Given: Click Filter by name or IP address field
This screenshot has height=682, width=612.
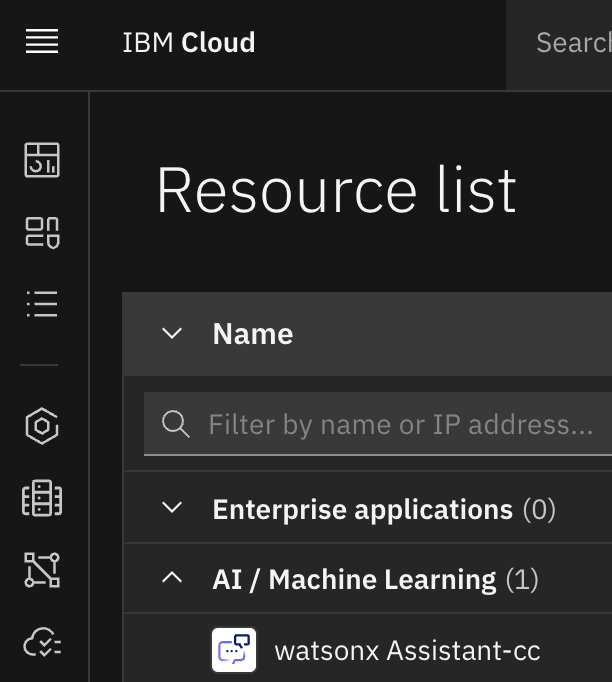Looking at the screenshot, I should click(378, 424).
